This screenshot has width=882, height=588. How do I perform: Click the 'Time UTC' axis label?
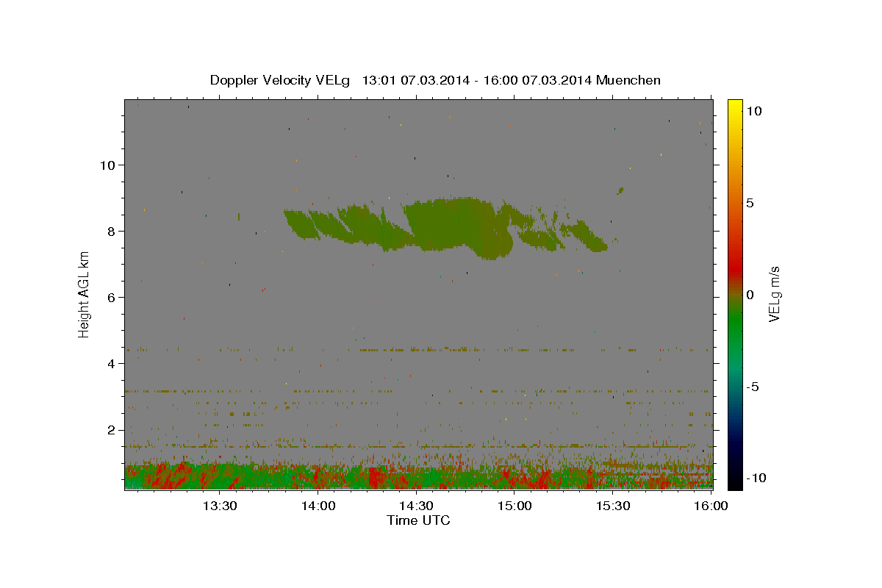pos(418,520)
